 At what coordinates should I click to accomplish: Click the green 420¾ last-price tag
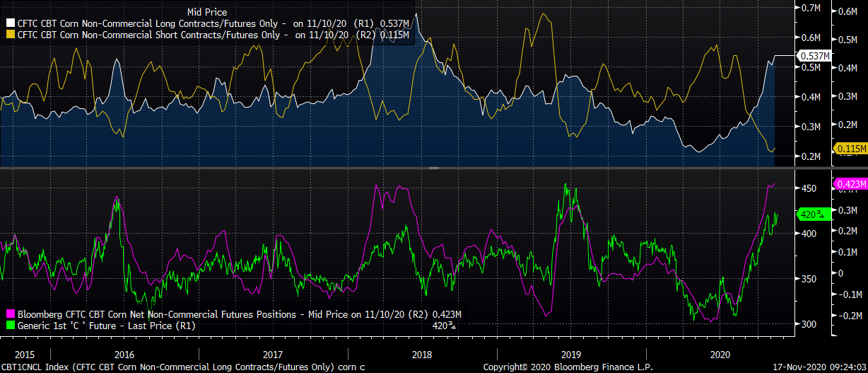click(814, 214)
